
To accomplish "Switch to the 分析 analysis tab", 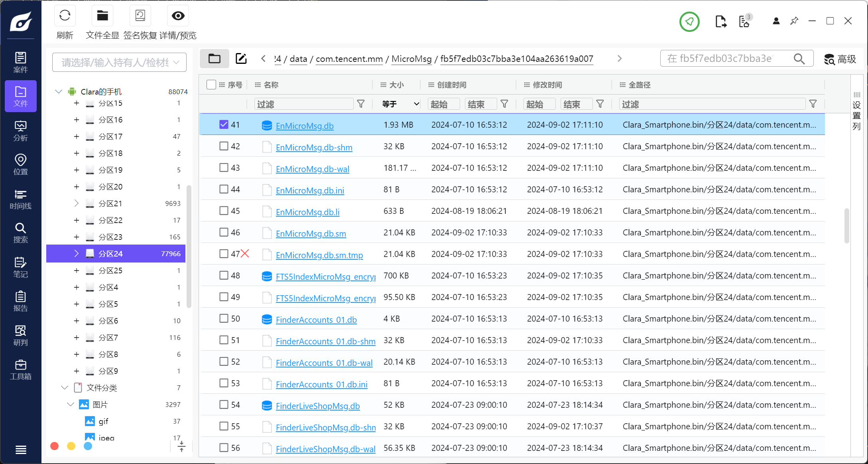I will pyautogui.click(x=20, y=131).
